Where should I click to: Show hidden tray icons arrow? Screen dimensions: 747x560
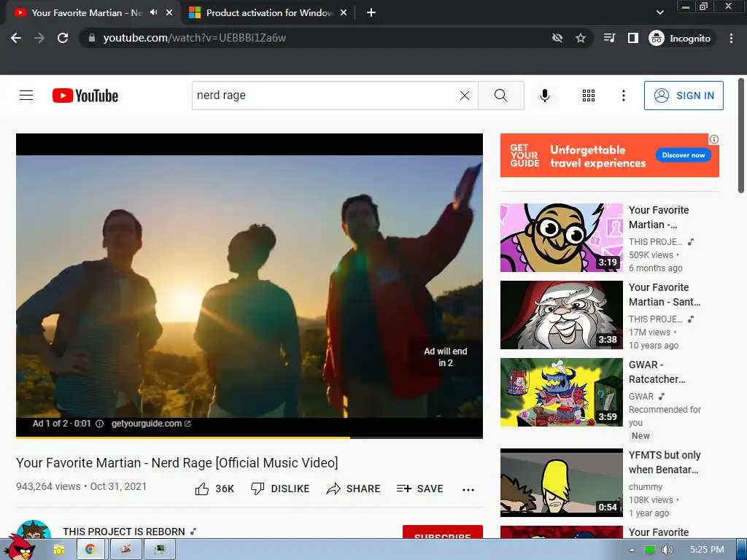632,550
